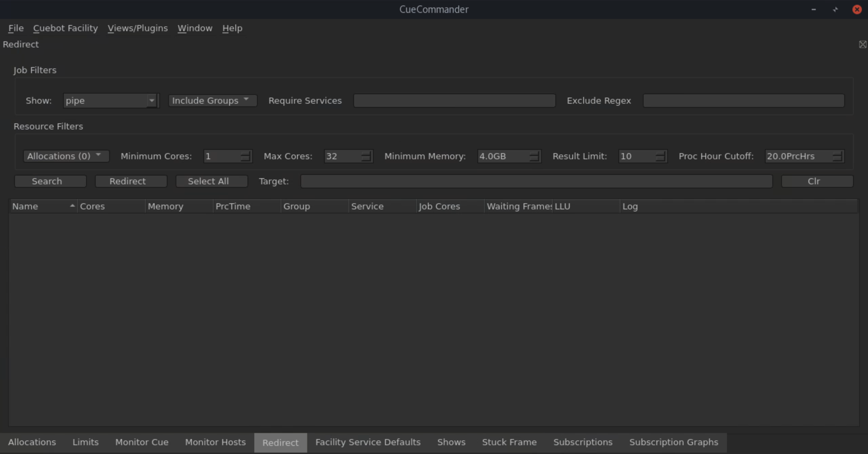The height and width of the screenshot is (454, 868).
Task: Sort by the Waiting Frames column header
Action: pos(518,206)
